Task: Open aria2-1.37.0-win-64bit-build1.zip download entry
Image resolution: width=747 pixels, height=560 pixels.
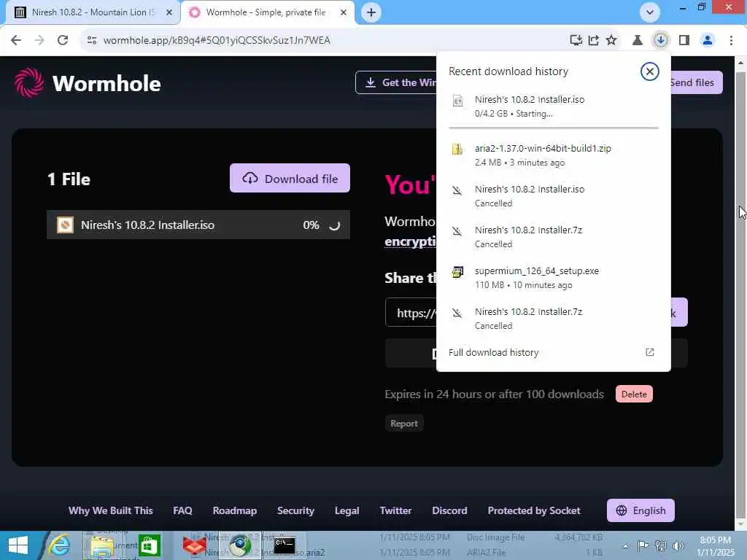Action: pos(553,155)
